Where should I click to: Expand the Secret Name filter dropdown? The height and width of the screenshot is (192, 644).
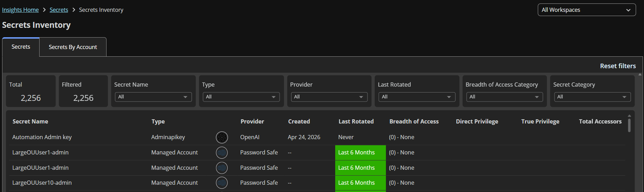(153, 97)
